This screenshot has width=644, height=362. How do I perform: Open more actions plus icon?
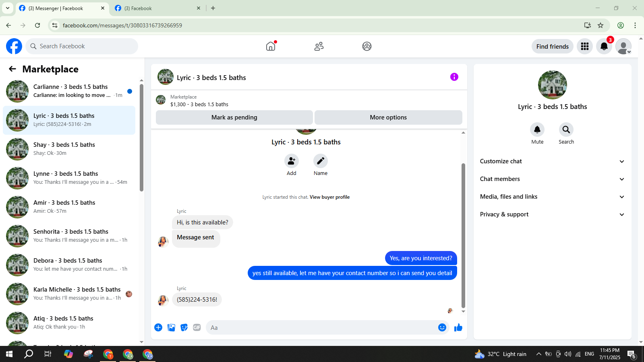[158, 327]
